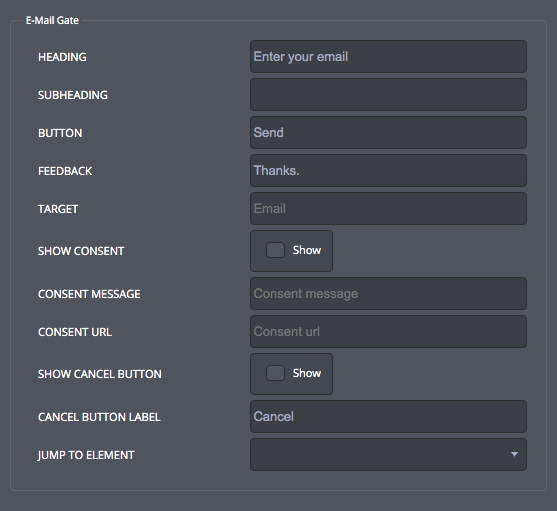Click the 'Show' text beside Show Consent
557x511 pixels.
[x=307, y=250]
